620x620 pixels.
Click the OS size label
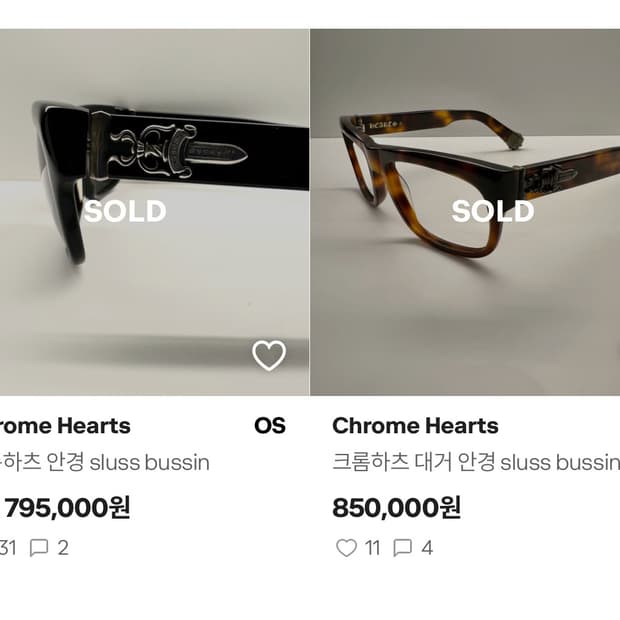pyautogui.click(x=270, y=426)
